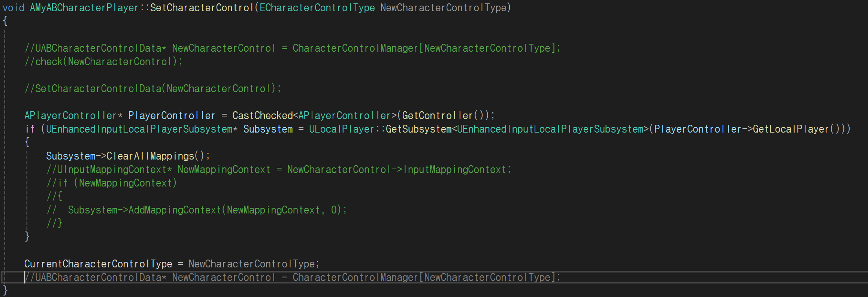The image size is (868, 297).
Task: Click the commented AddMappingContext call
Action: pyautogui.click(x=175, y=210)
